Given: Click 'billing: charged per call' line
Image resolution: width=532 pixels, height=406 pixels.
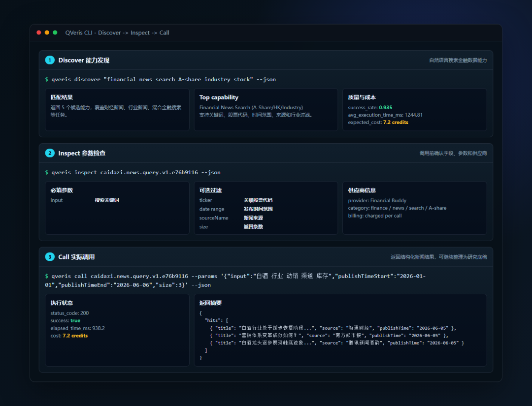Looking at the screenshot, I should [x=374, y=216].
